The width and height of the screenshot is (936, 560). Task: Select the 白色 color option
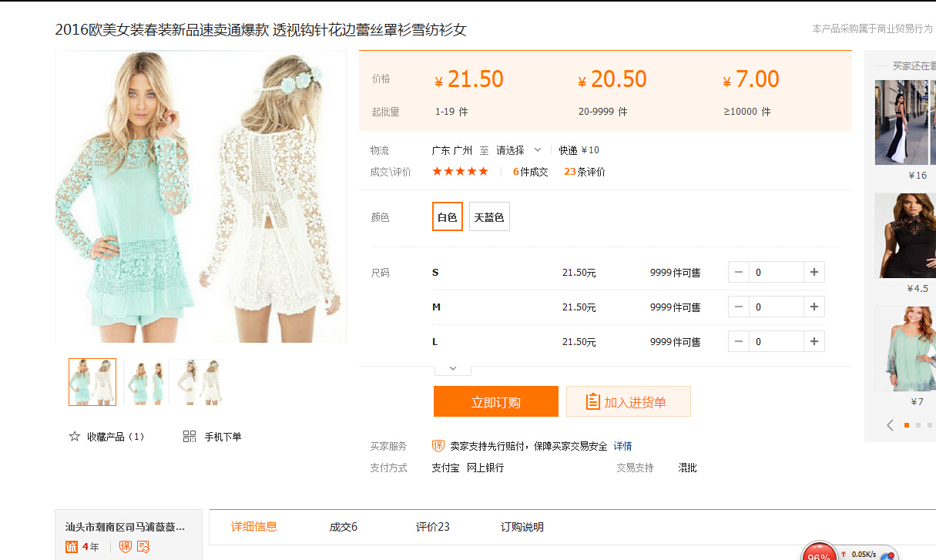click(448, 217)
